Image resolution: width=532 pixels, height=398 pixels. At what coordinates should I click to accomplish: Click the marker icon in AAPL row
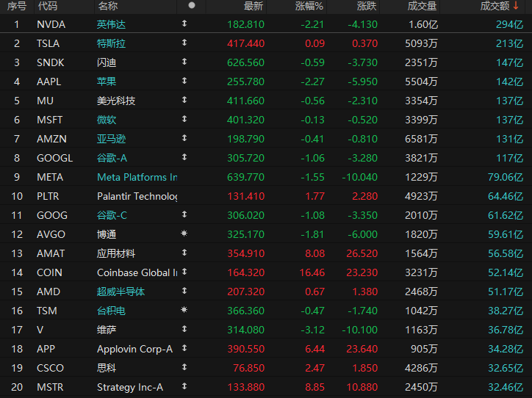[x=184, y=81]
